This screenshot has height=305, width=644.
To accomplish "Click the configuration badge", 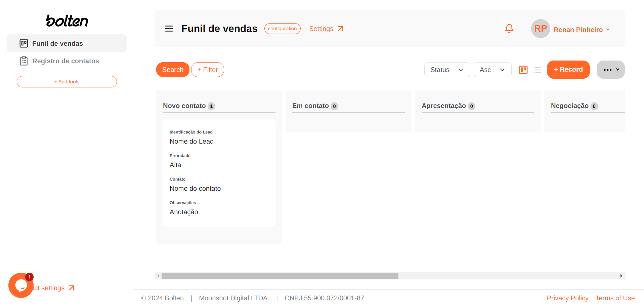I will (x=283, y=29).
